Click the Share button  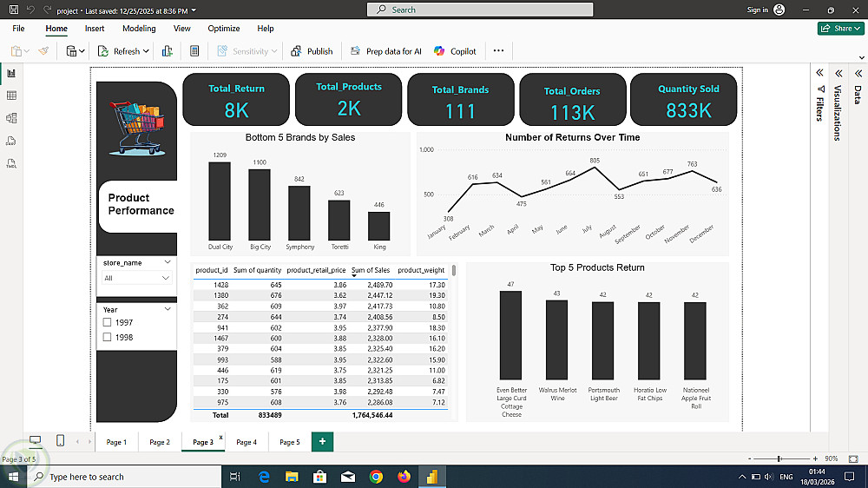pyautogui.click(x=840, y=29)
